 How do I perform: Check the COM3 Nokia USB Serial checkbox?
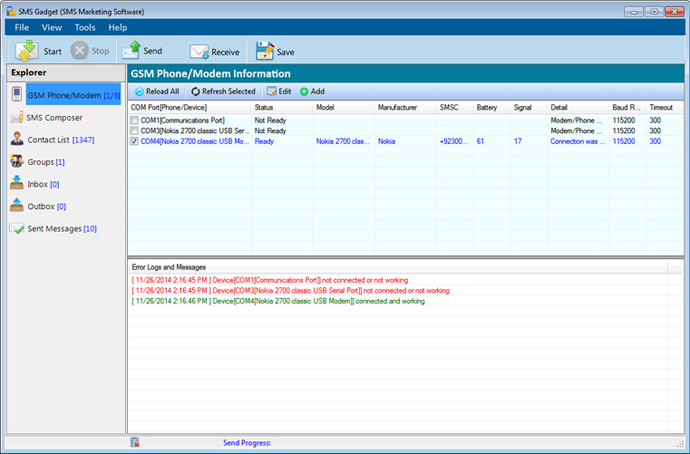coord(135,131)
